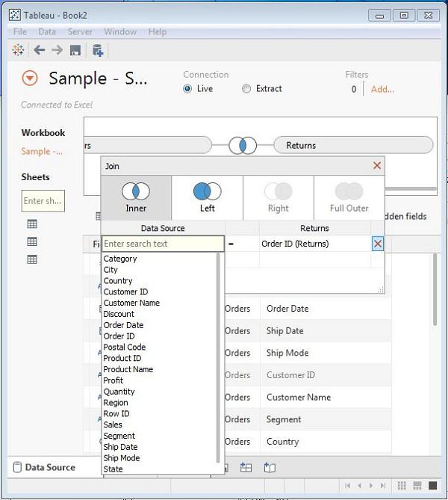Show the filmstrip view icon

coord(417,485)
